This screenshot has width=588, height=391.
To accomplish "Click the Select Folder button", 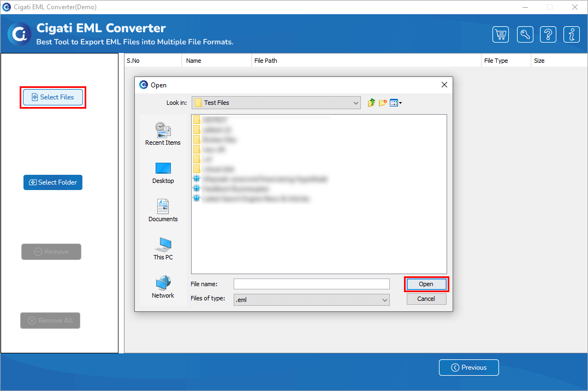I will (x=53, y=182).
